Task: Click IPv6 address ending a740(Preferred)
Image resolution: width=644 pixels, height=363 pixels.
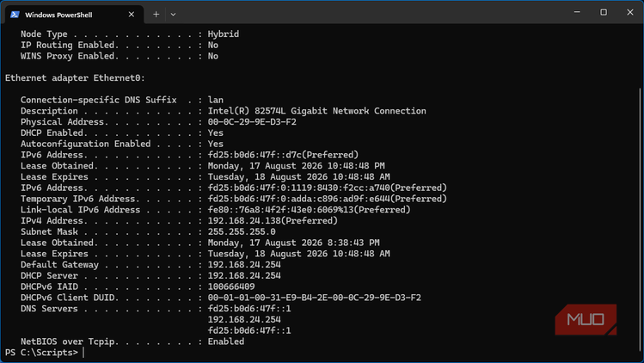Action: pyautogui.click(x=328, y=188)
